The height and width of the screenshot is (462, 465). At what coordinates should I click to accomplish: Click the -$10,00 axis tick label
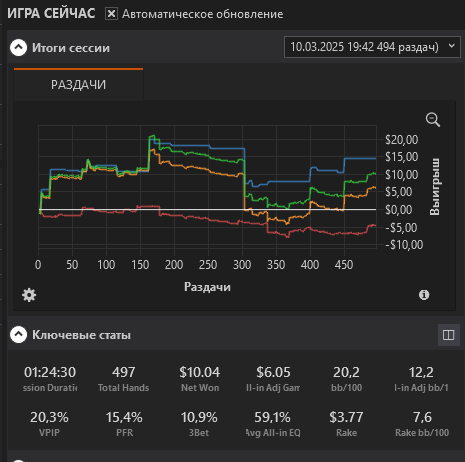click(x=404, y=245)
